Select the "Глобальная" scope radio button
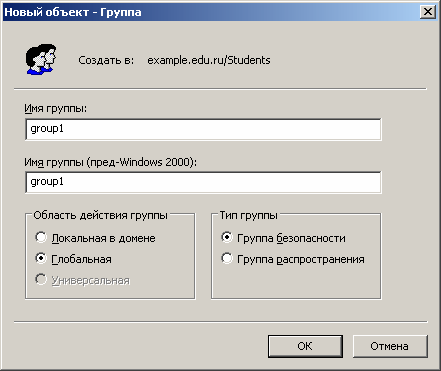This screenshot has height=371, width=441. pyautogui.click(x=41, y=258)
